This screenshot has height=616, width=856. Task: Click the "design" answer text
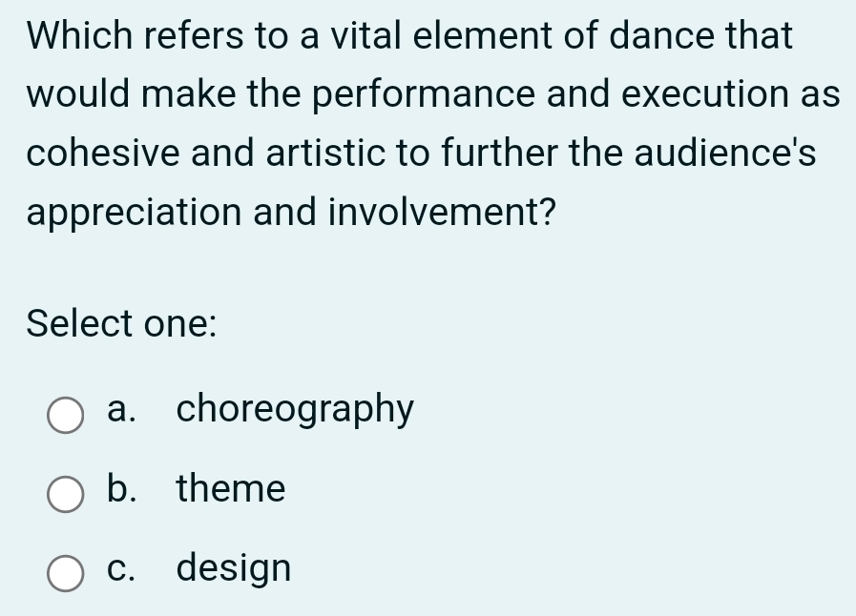(234, 568)
